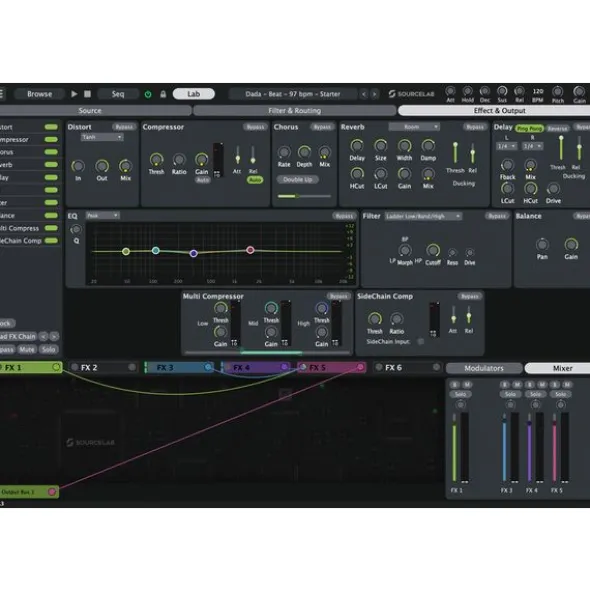
Task: Click the Distort Out knob
Action: 102,166
